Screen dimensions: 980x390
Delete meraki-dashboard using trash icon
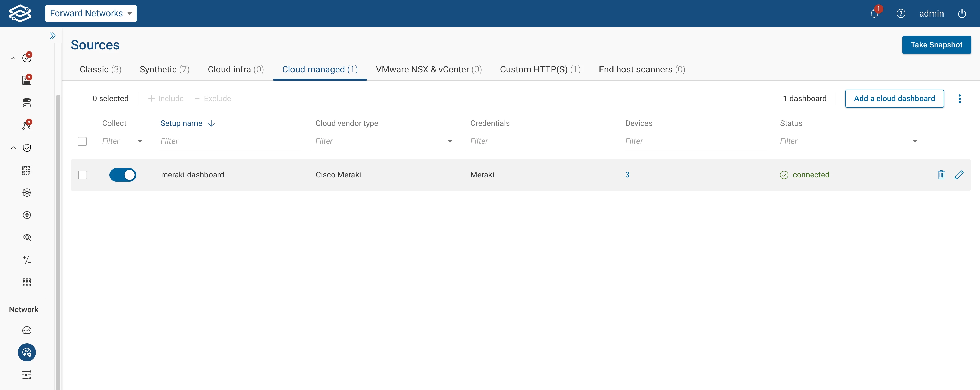click(941, 175)
